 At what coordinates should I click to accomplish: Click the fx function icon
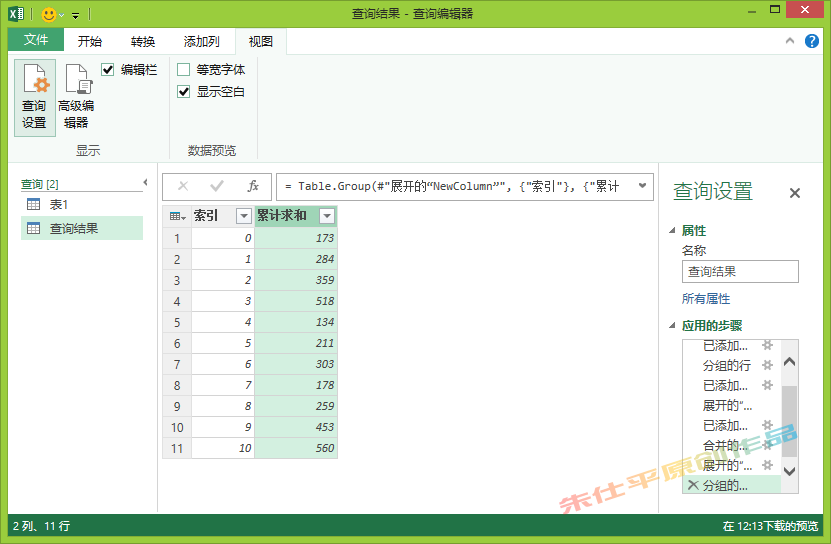253,186
